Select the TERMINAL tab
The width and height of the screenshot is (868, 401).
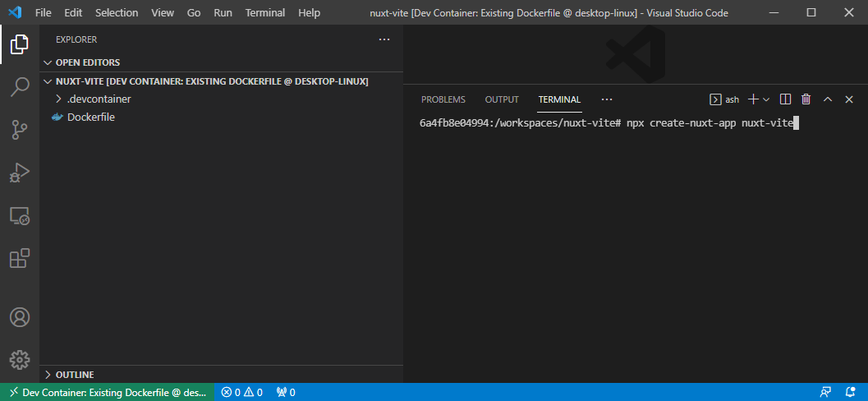point(560,99)
